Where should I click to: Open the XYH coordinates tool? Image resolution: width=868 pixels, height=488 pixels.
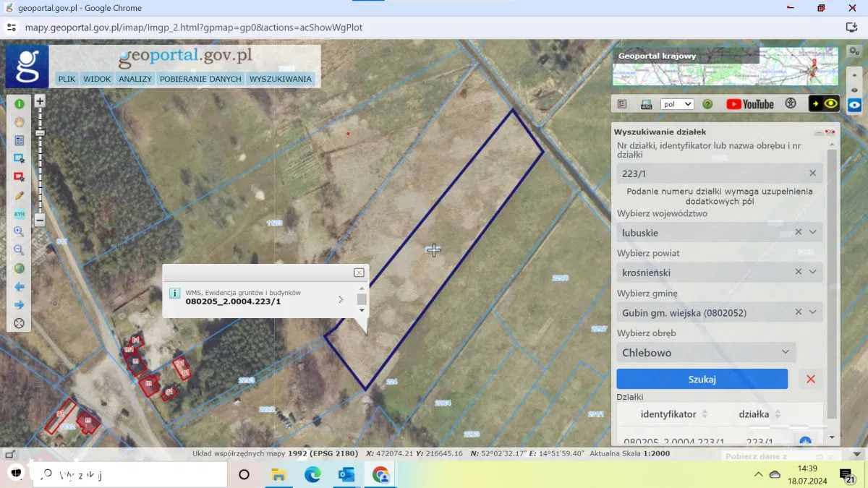coord(20,214)
